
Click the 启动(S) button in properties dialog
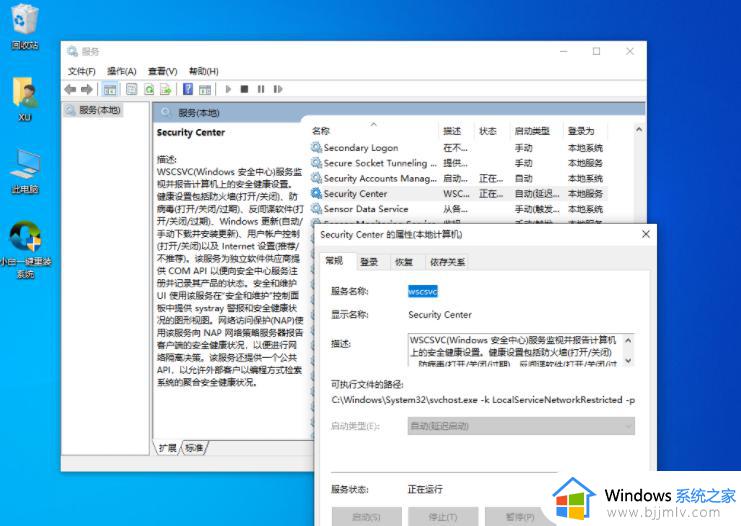(367, 517)
